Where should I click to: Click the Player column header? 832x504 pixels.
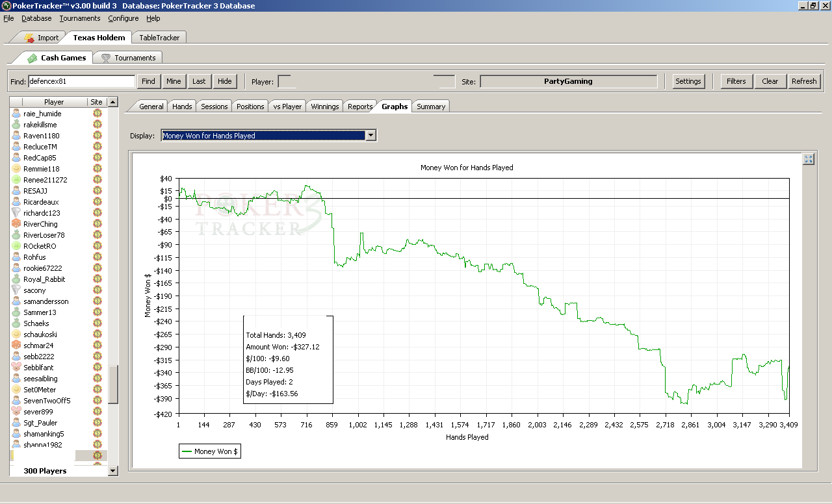[x=55, y=102]
